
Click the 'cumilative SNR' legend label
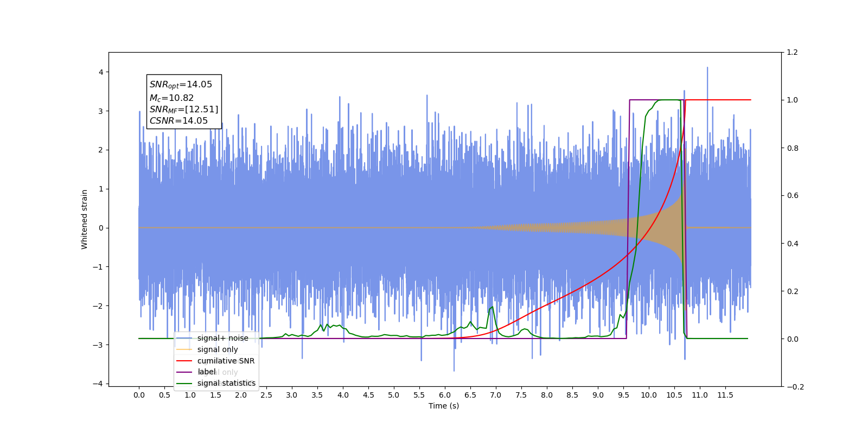[226, 361]
